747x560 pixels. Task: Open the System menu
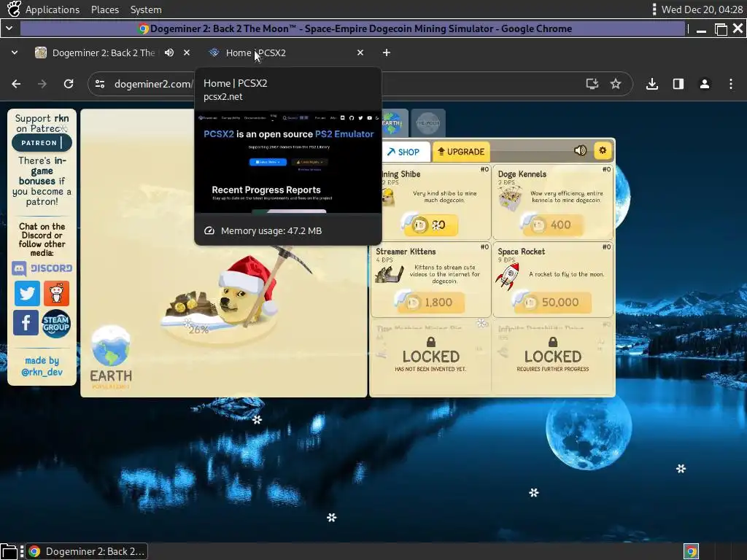coord(146,9)
